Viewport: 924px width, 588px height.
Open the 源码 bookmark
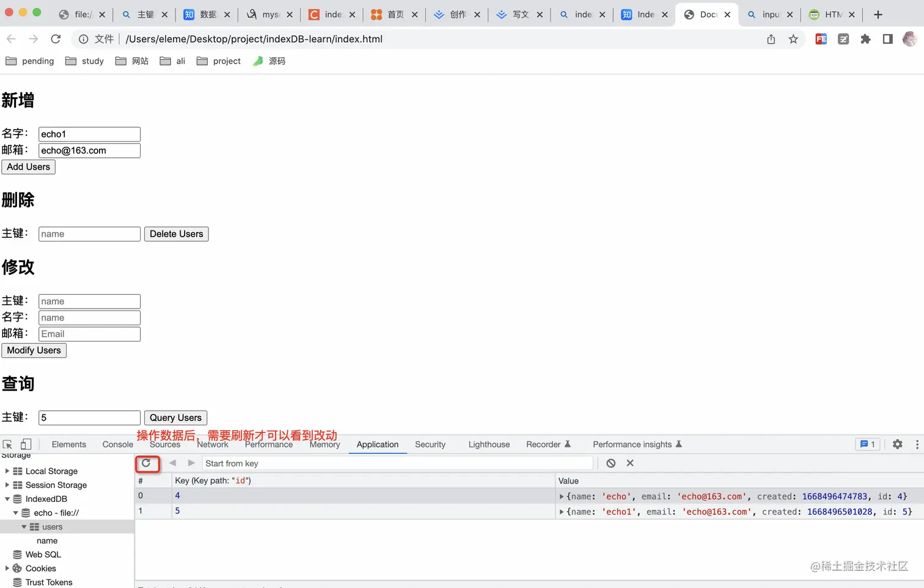(x=269, y=61)
